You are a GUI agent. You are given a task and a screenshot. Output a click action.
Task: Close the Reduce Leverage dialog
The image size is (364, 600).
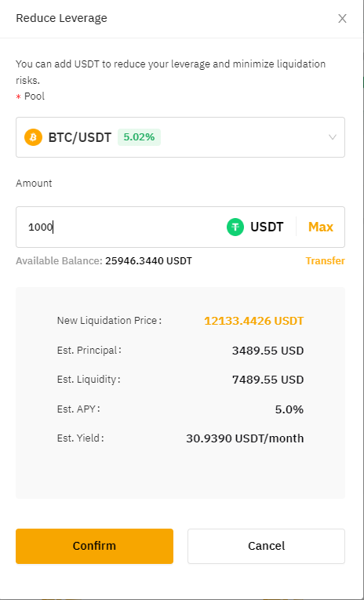tap(342, 18)
